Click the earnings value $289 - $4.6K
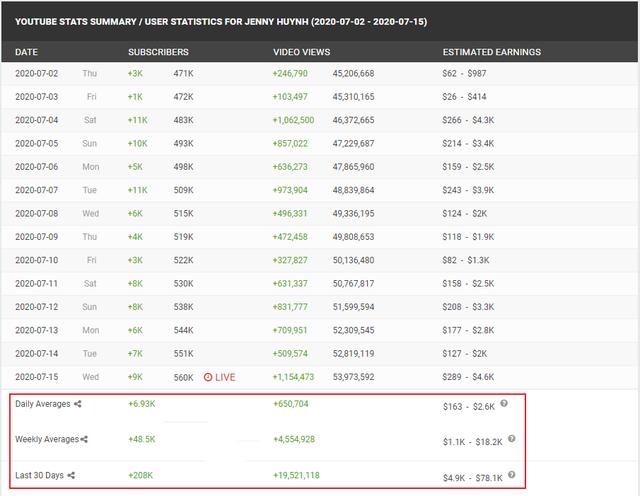The image size is (640, 496). [468, 377]
